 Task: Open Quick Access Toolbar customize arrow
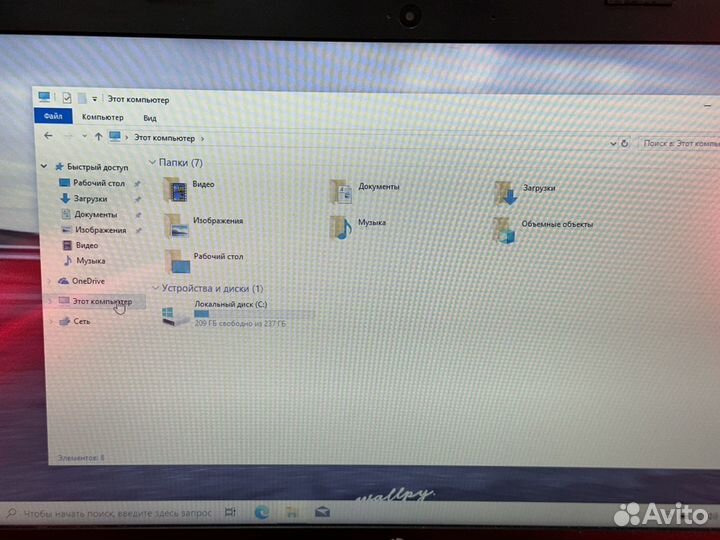coord(95,99)
